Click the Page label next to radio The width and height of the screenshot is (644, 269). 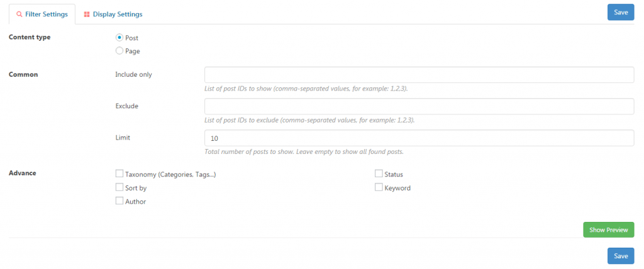coord(132,52)
